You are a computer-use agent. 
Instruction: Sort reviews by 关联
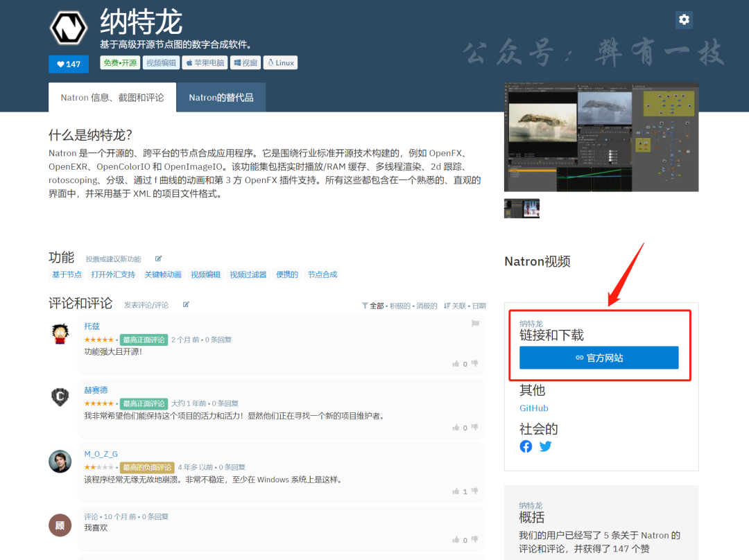pyautogui.click(x=458, y=306)
